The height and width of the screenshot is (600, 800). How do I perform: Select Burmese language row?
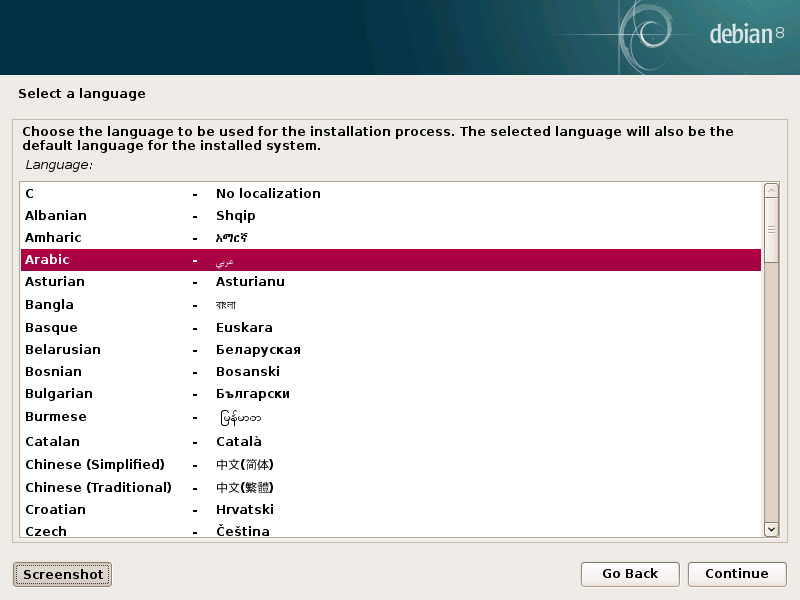tap(390, 417)
